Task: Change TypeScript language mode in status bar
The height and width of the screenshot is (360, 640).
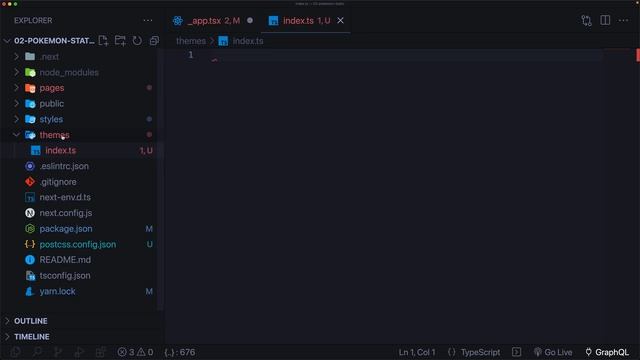Action: pos(480,352)
